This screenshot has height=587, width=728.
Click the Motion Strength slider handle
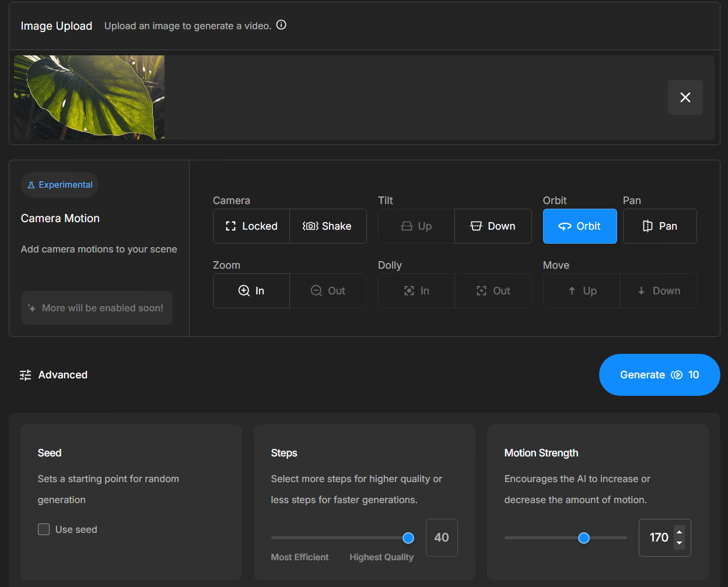pos(584,537)
